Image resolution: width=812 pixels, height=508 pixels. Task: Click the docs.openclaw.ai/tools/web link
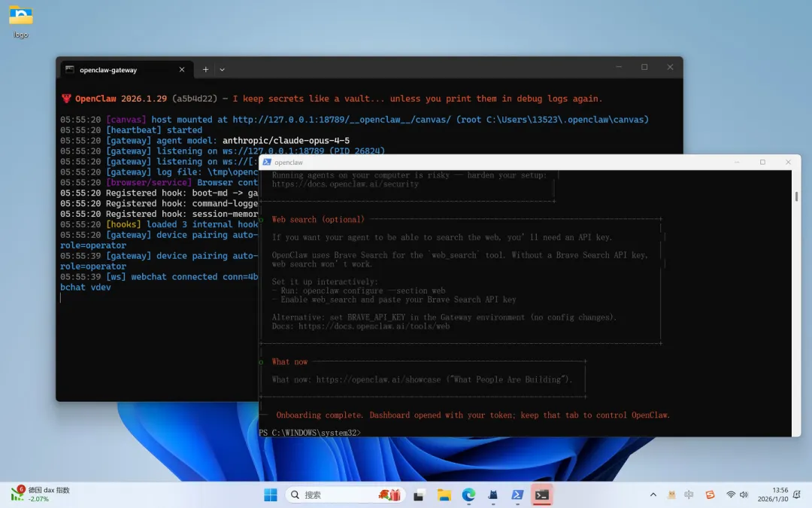[x=374, y=326]
